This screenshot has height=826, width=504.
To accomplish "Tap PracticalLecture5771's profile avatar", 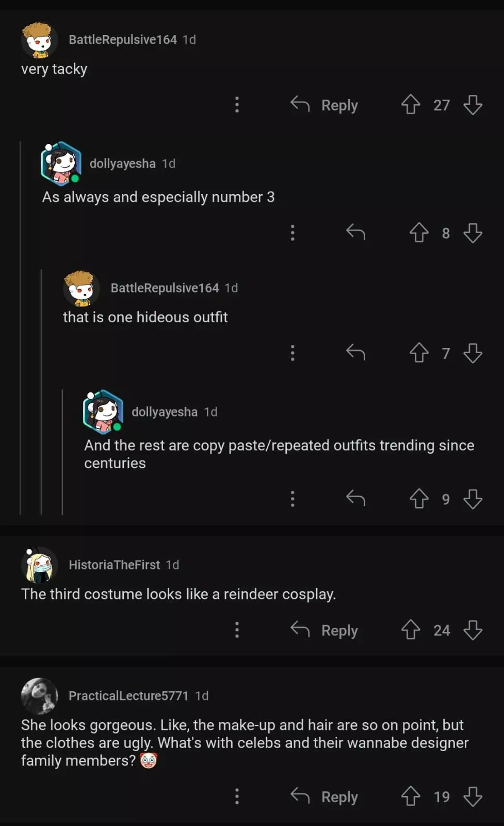I will (39, 696).
